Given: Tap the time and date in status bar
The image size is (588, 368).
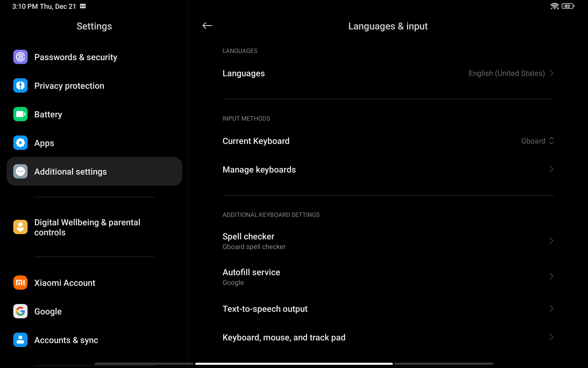Looking at the screenshot, I should tap(44, 6).
